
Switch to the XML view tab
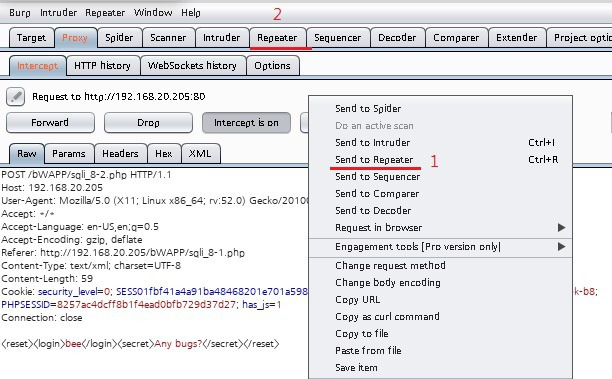point(200,153)
